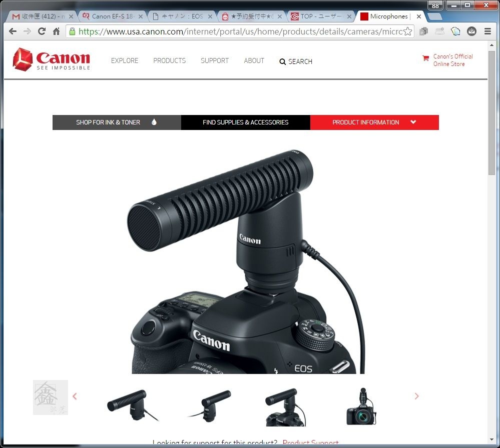Close the ★予約受付中★ tab
The width and height of the screenshot is (500, 448).
[280, 16]
